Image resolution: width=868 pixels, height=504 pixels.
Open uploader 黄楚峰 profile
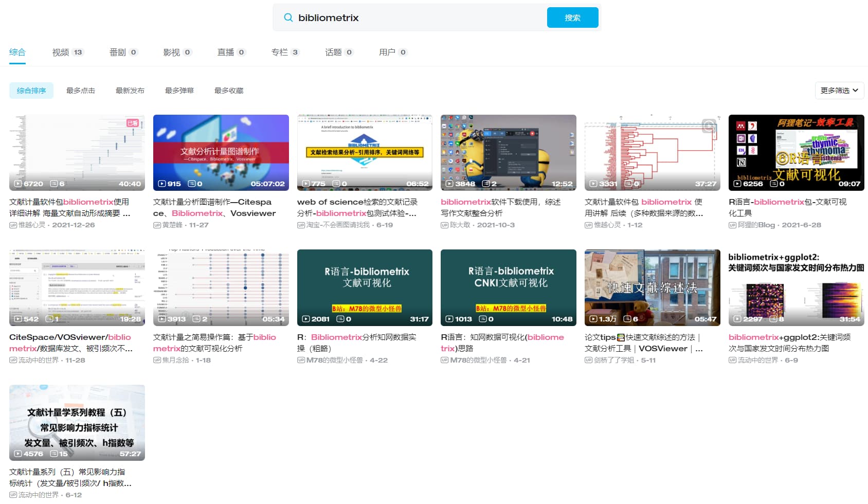point(171,225)
